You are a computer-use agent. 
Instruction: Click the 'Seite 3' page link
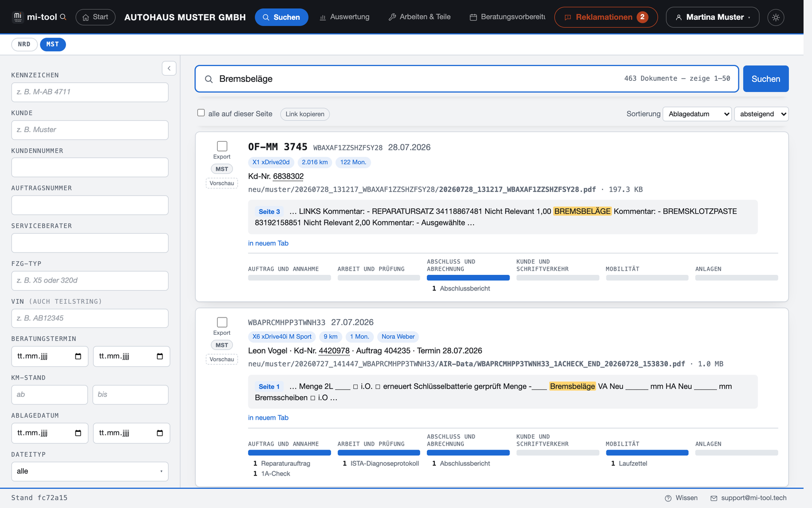(x=269, y=212)
